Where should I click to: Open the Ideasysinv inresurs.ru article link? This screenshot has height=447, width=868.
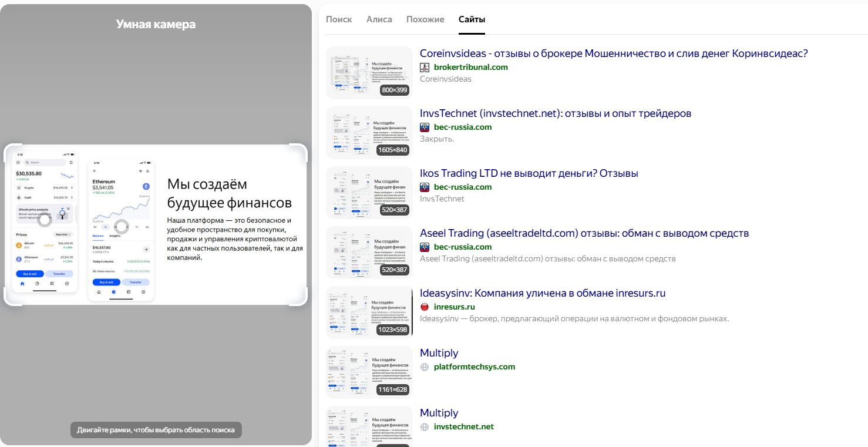[x=543, y=293]
